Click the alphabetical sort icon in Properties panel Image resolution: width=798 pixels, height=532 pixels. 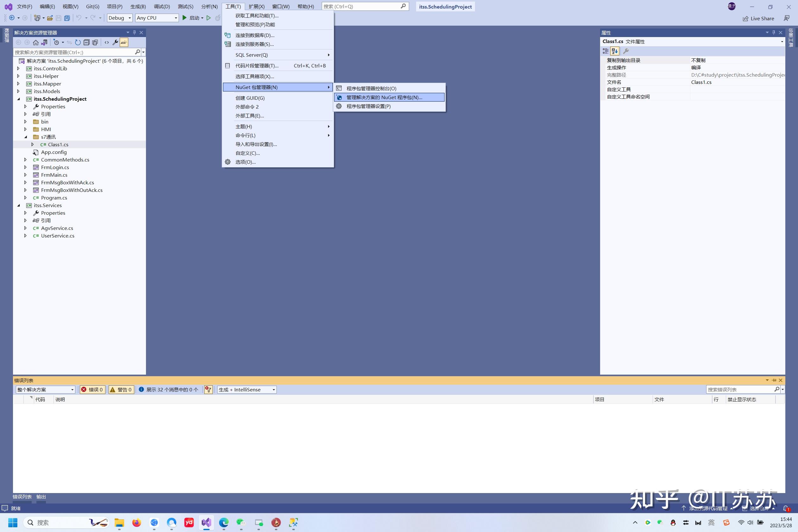615,51
